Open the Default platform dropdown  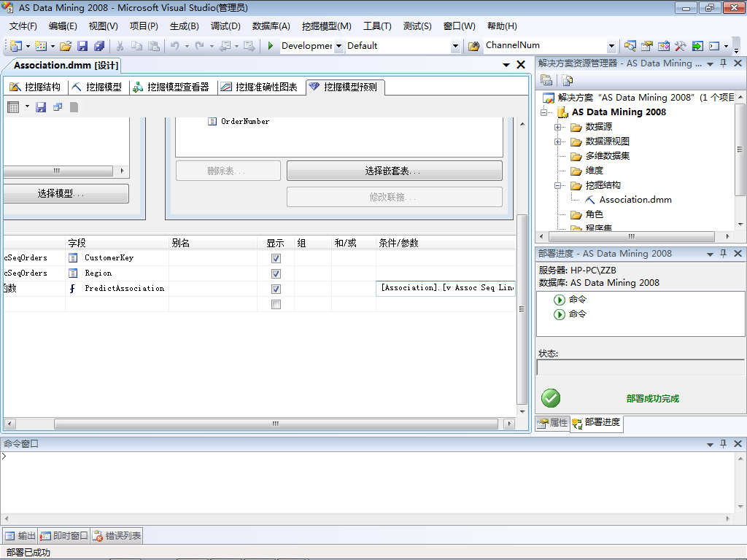click(455, 46)
